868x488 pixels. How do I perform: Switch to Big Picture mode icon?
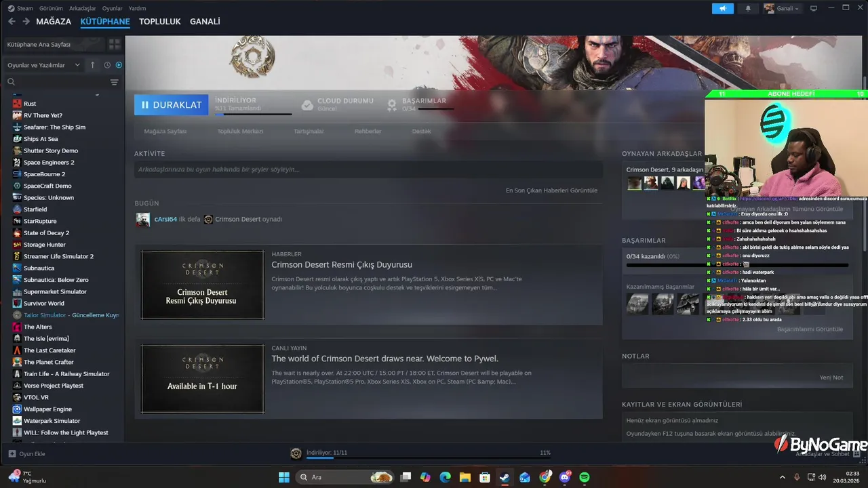(x=814, y=8)
